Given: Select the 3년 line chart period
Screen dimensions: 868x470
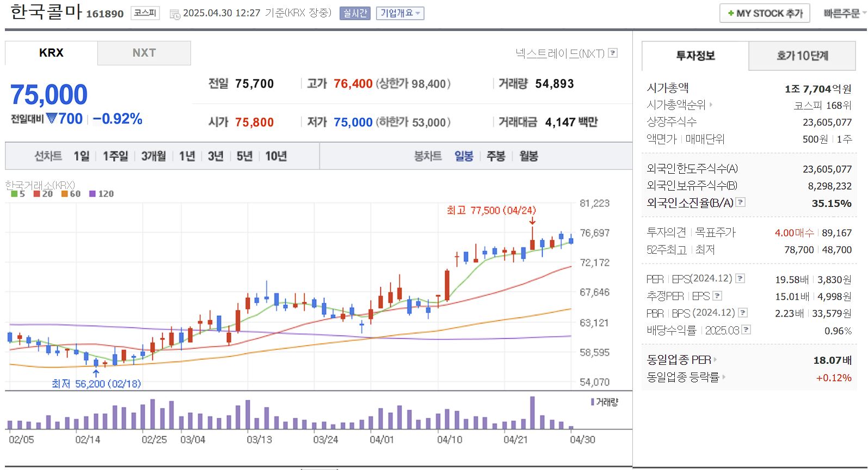Looking at the screenshot, I should [x=216, y=156].
